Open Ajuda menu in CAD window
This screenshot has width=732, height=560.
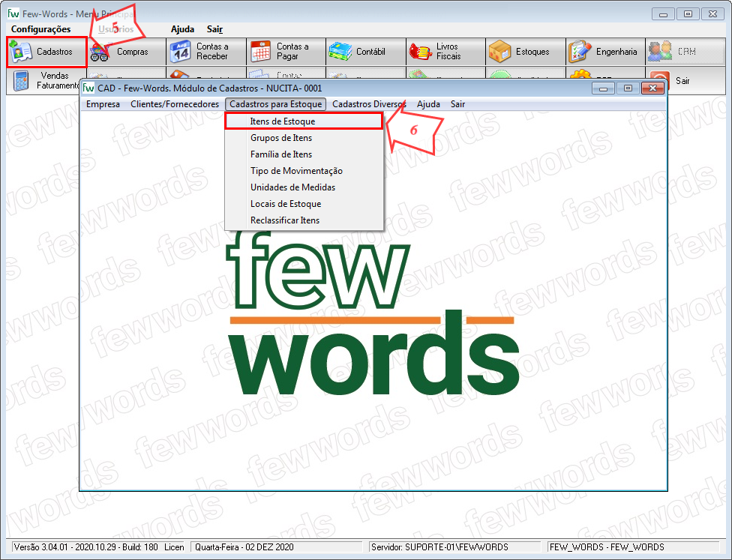(428, 104)
